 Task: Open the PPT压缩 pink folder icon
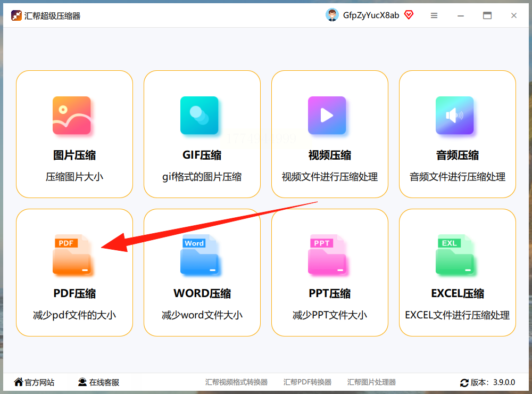(327, 254)
